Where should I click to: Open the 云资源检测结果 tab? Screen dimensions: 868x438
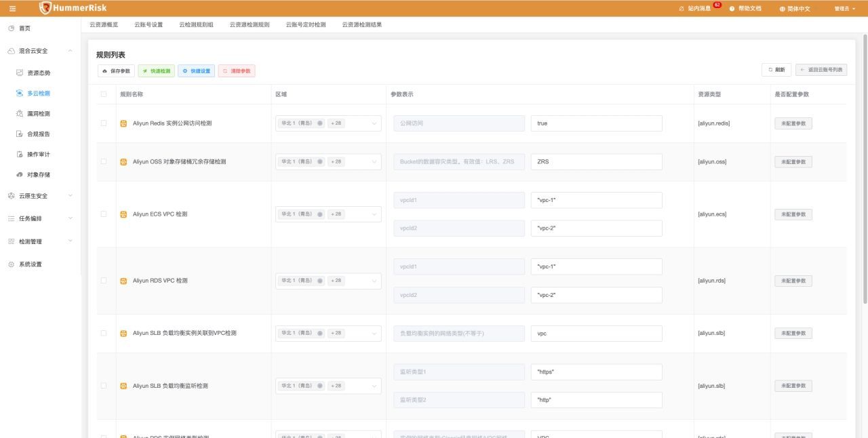(x=362, y=24)
